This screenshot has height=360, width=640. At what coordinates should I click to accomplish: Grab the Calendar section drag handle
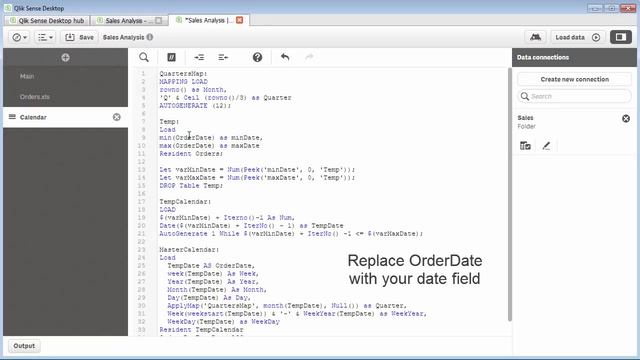12,117
